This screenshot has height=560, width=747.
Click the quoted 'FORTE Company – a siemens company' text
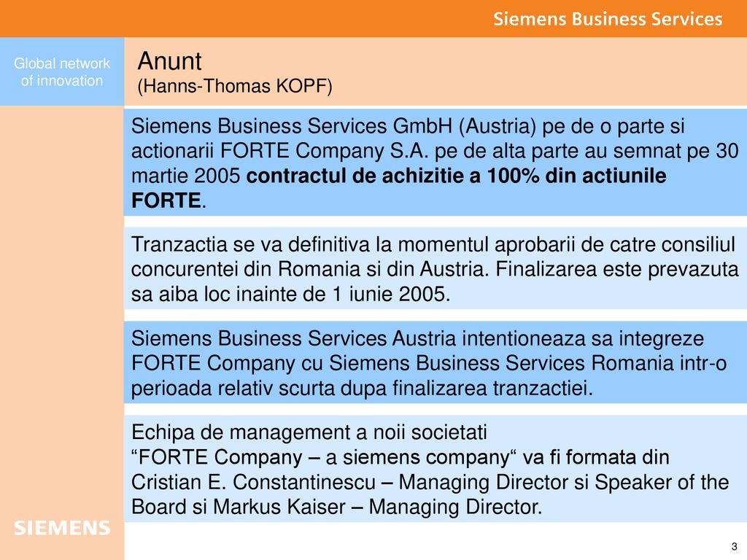pyautogui.click(x=324, y=457)
